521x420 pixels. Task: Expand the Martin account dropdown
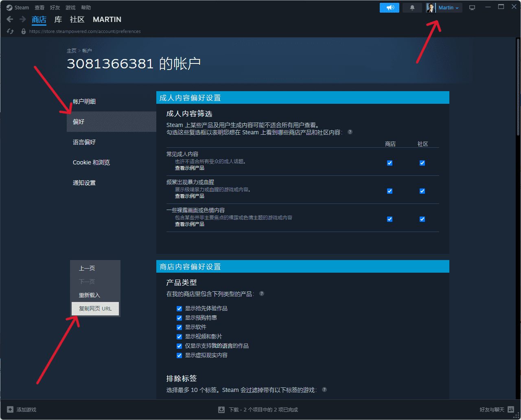coord(449,8)
